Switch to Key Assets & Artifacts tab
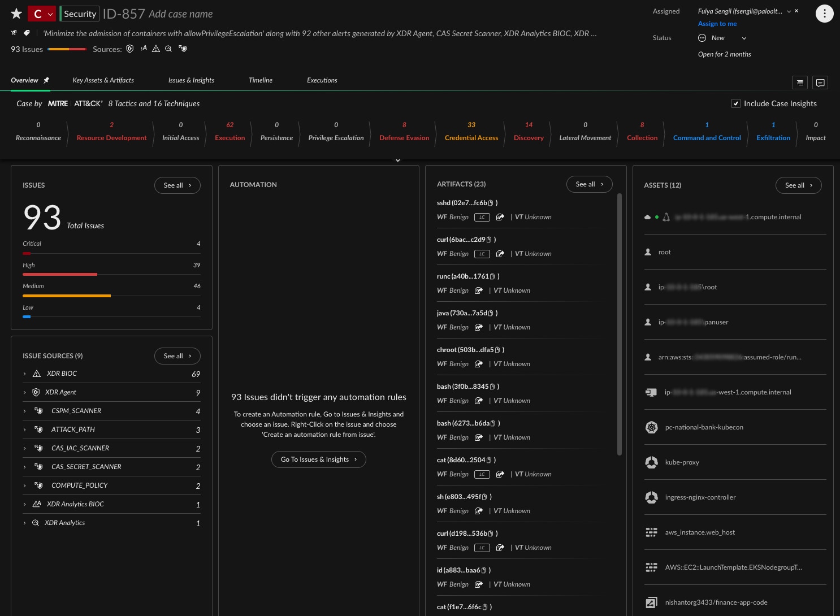The width and height of the screenshot is (840, 616). pyautogui.click(x=103, y=80)
